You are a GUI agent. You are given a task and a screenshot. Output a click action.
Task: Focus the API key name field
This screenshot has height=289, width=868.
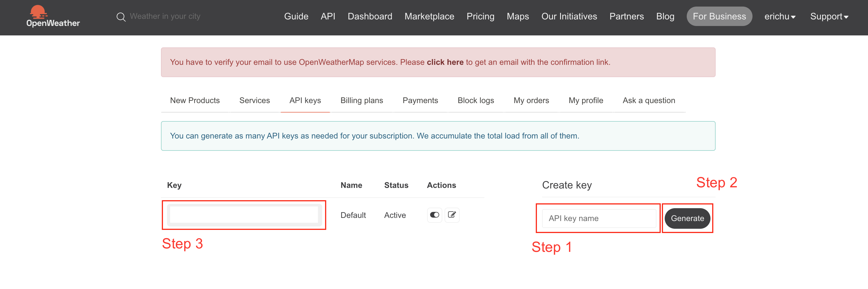tap(599, 218)
